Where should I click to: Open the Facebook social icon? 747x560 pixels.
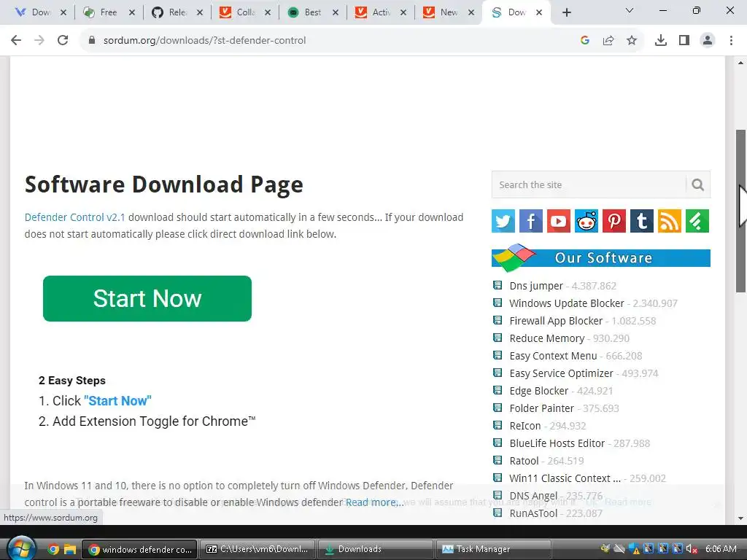coord(531,221)
